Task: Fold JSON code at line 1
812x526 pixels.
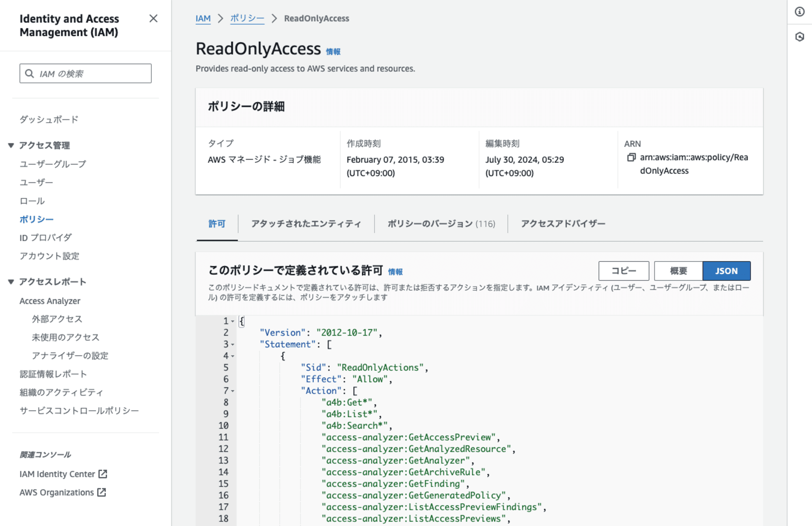Action: [x=233, y=321]
